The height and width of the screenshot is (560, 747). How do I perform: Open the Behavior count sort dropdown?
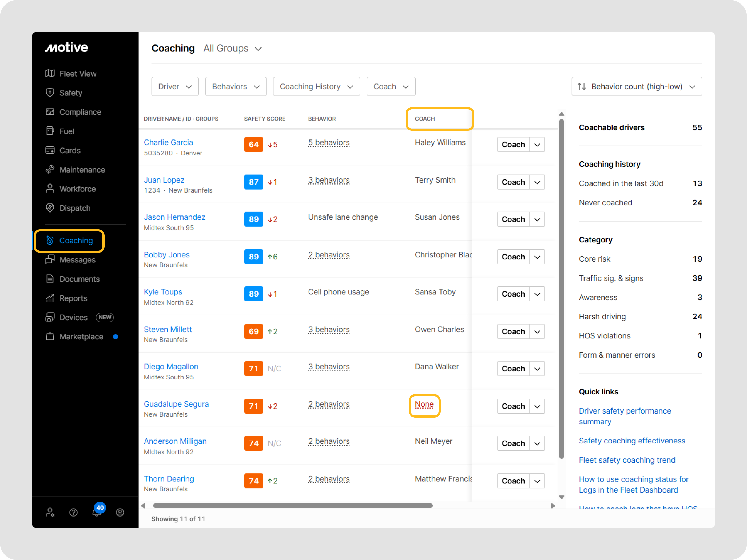[x=637, y=86]
